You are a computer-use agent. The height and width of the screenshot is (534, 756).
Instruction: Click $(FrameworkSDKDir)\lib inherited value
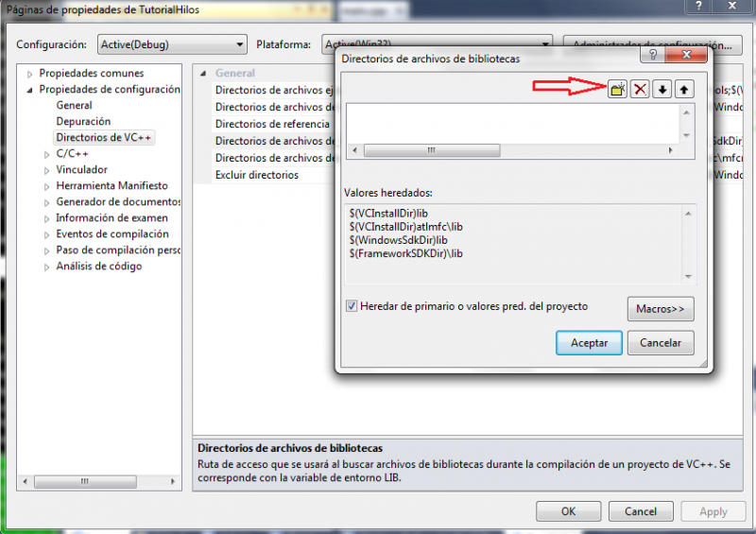[406, 253]
